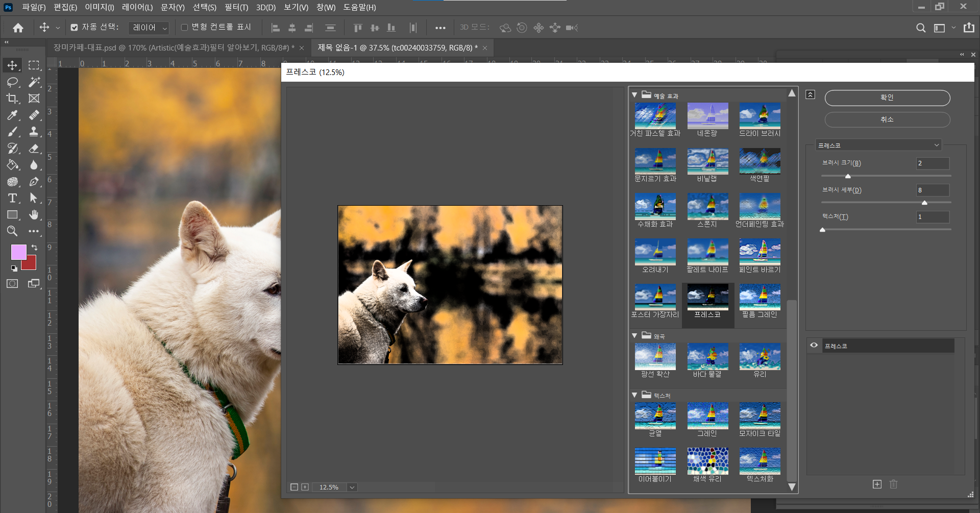The height and width of the screenshot is (513, 980).
Task: Click delete effect layer trash icon
Action: point(893,484)
